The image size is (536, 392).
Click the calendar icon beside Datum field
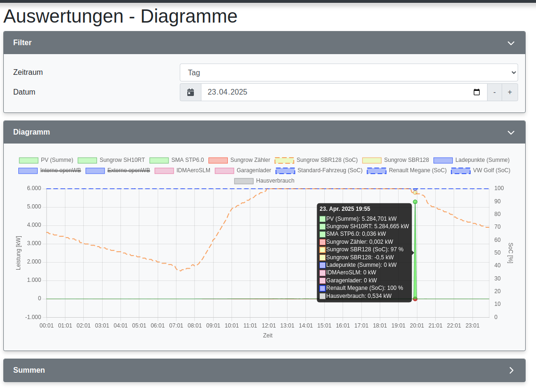tap(191, 92)
